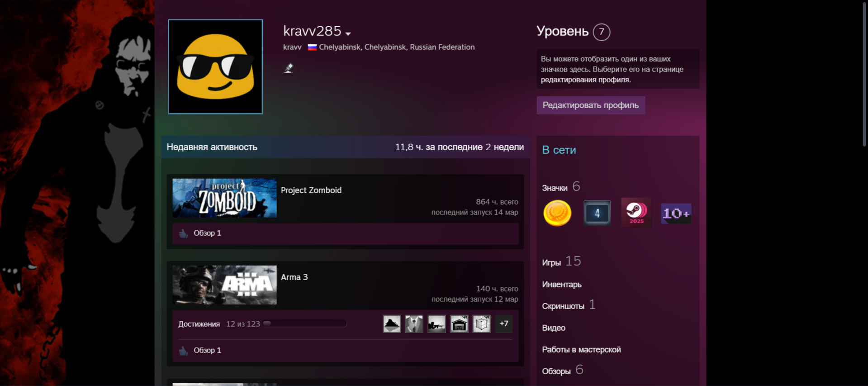Screen dimensions: 868x386
Task: Click the page vertical scrollbar thumb
Action: (x=864, y=73)
